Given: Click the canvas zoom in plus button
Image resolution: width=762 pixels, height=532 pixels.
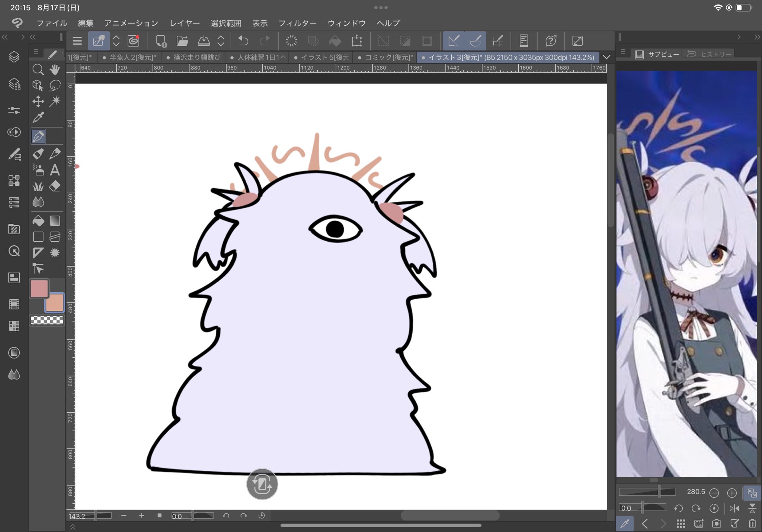Looking at the screenshot, I should pyautogui.click(x=141, y=516).
